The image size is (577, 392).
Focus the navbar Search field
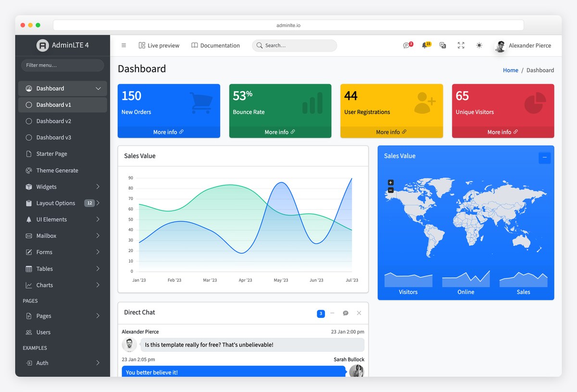294,45
